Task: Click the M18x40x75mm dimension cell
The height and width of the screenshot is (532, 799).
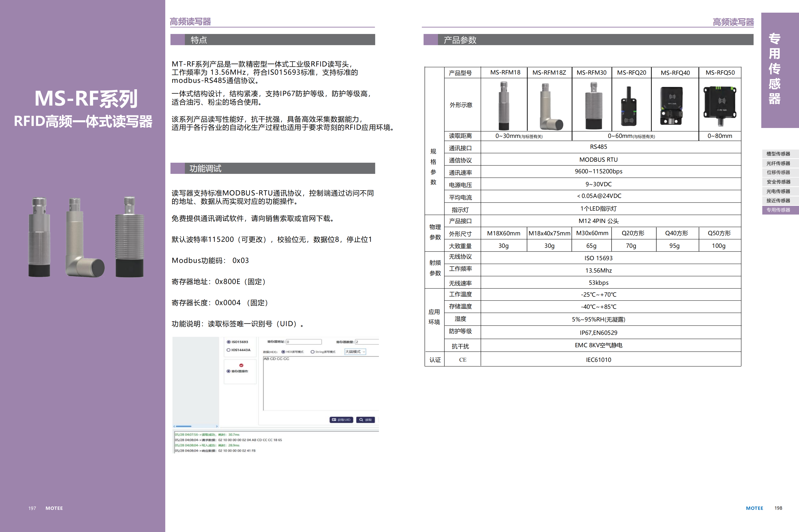Action: 549,233
